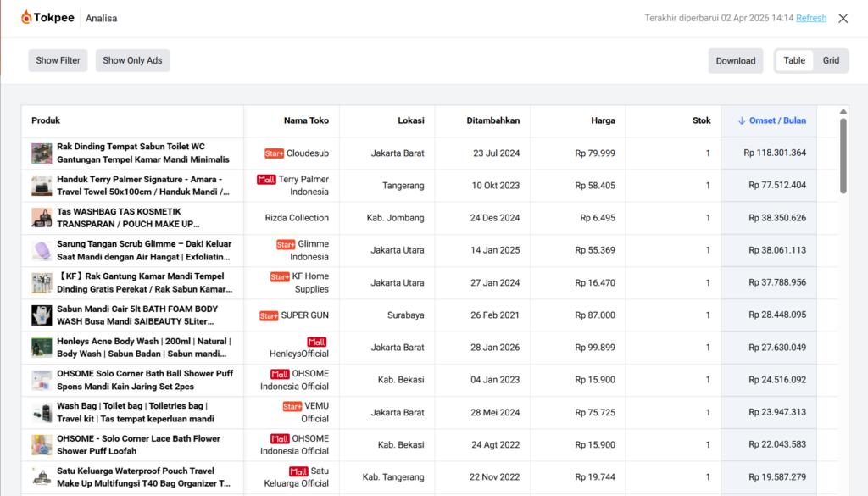Enable Show Only Ads filtering

(132, 60)
